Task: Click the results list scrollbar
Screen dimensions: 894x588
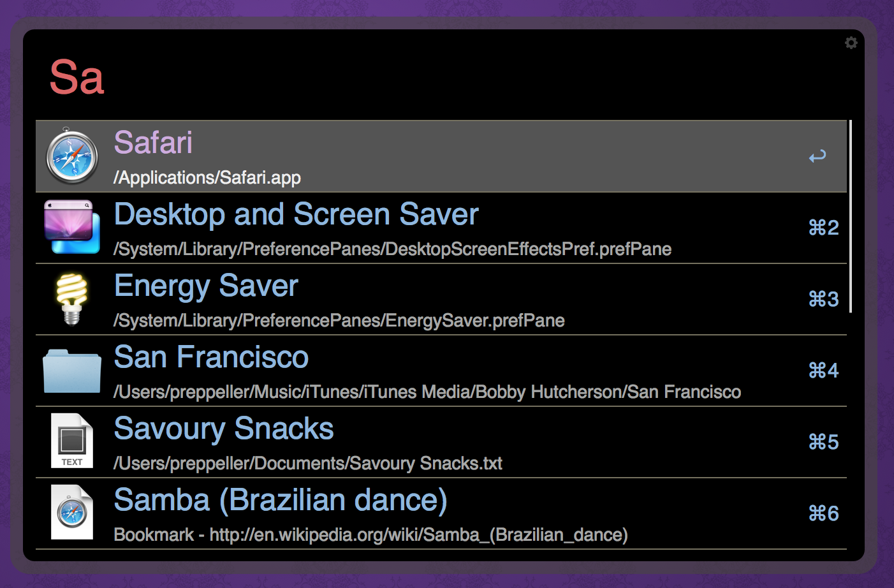Action: click(851, 217)
